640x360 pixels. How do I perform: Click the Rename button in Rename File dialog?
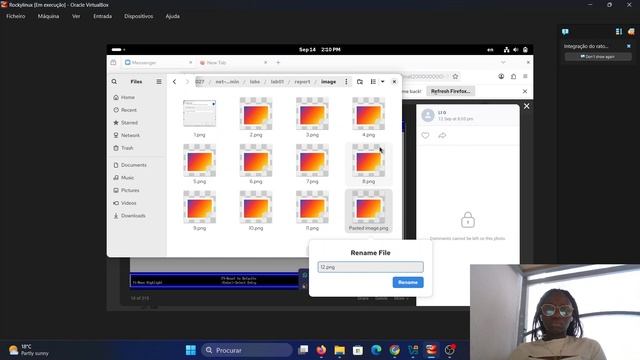(408, 282)
